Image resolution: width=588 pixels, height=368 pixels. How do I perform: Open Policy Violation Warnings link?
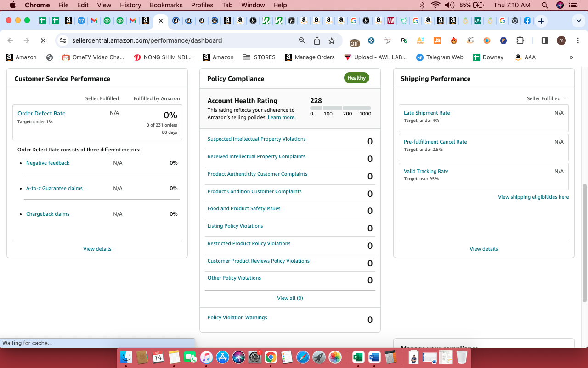click(237, 317)
